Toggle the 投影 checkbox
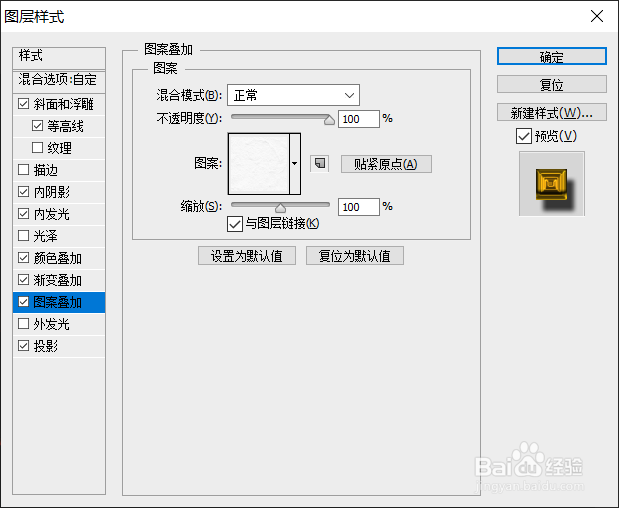The height and width of the screenshot is (508, 619). [x=24, y=346]
